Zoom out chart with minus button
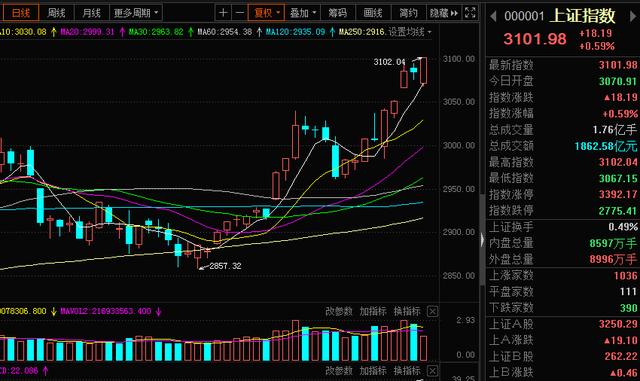Screen dimensions: 640x381 tap(240, 13)
